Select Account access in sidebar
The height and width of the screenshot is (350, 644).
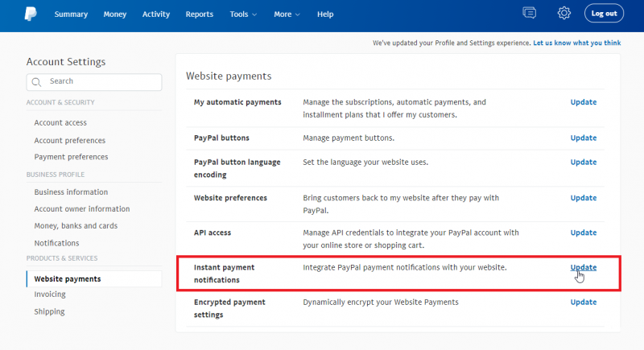click(60, 122)
